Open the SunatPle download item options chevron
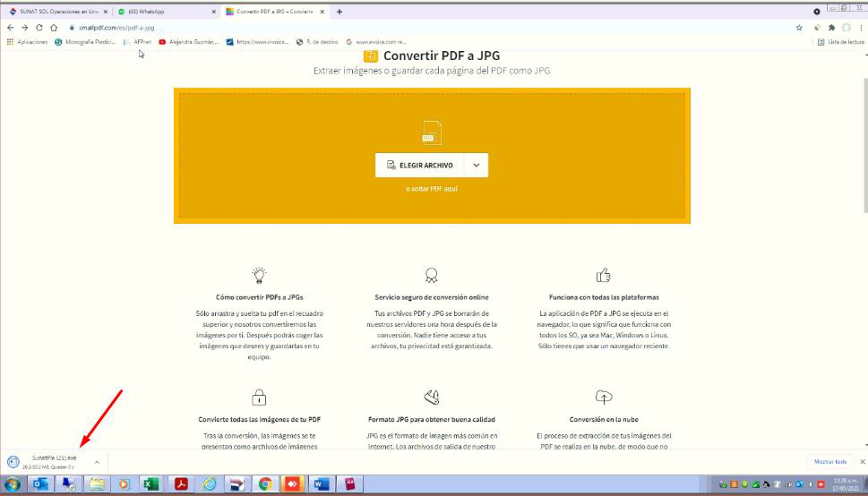The width and height of the screenshot is (868, 496). point(97,462)
